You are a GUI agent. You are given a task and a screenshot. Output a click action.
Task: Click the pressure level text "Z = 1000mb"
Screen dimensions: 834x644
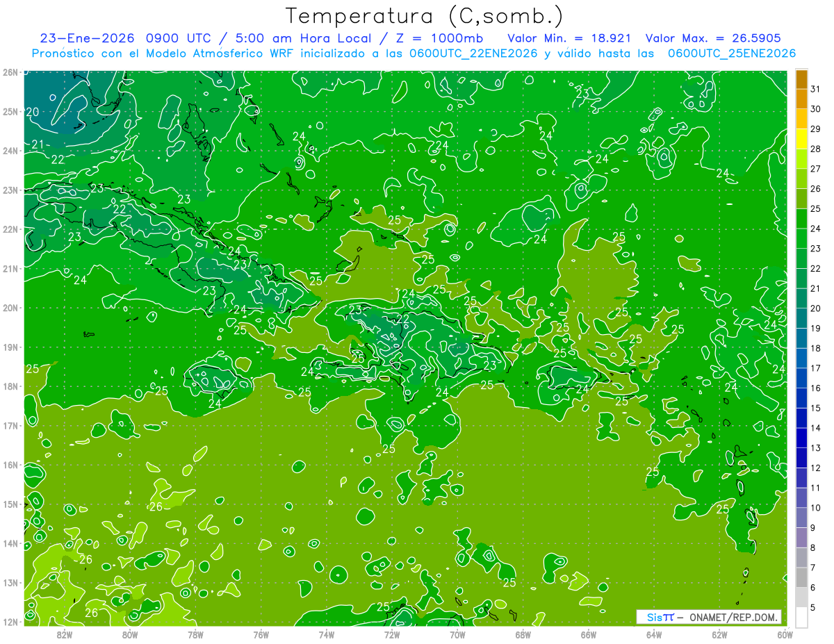pyautogui.click(x=439, y=38)
